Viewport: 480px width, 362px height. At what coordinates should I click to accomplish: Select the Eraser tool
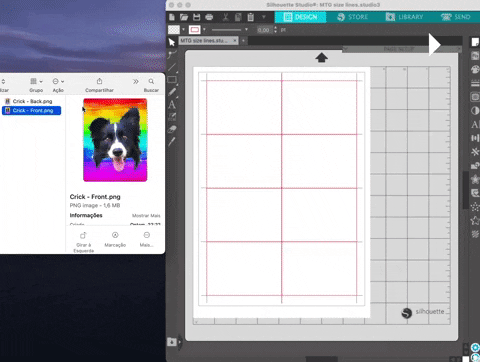[x=172, y=129]
